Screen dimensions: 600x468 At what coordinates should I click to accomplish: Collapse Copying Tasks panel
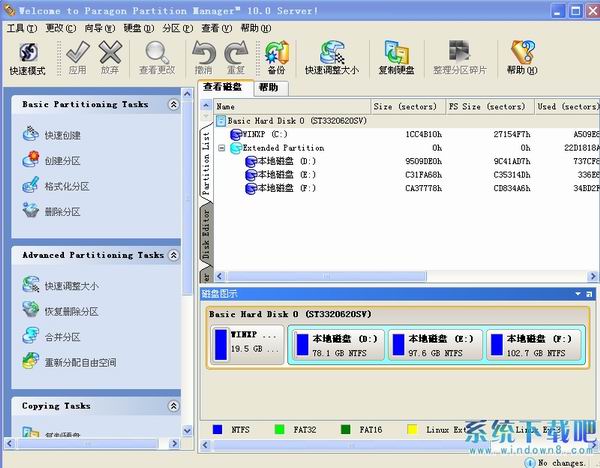click(174, 406)
